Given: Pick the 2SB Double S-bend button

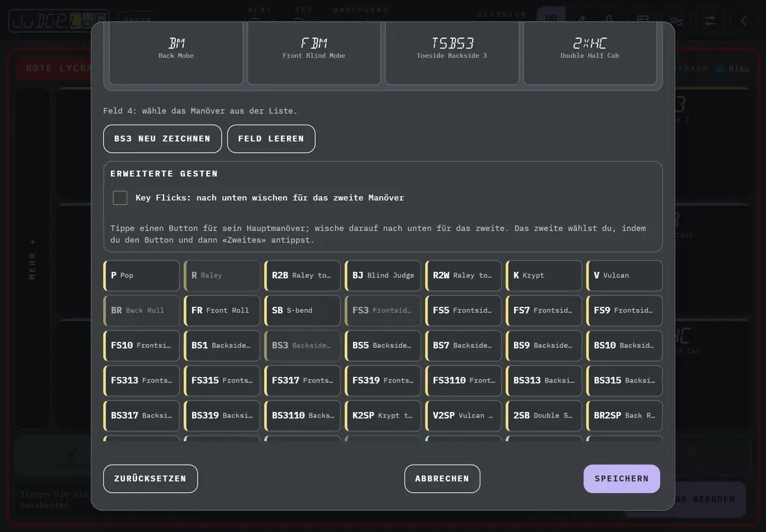Looking at the screenshot, I should point(544,416).
